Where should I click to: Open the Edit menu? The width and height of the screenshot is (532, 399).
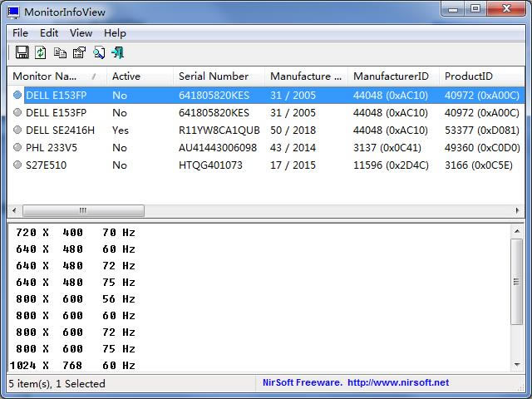pos(49,33)
